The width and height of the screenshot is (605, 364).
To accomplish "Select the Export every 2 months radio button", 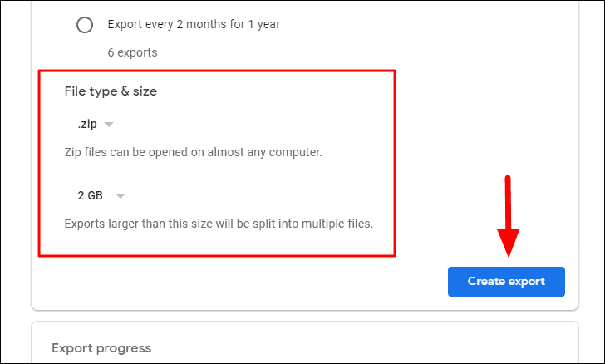I will click(x=84, y=24).
